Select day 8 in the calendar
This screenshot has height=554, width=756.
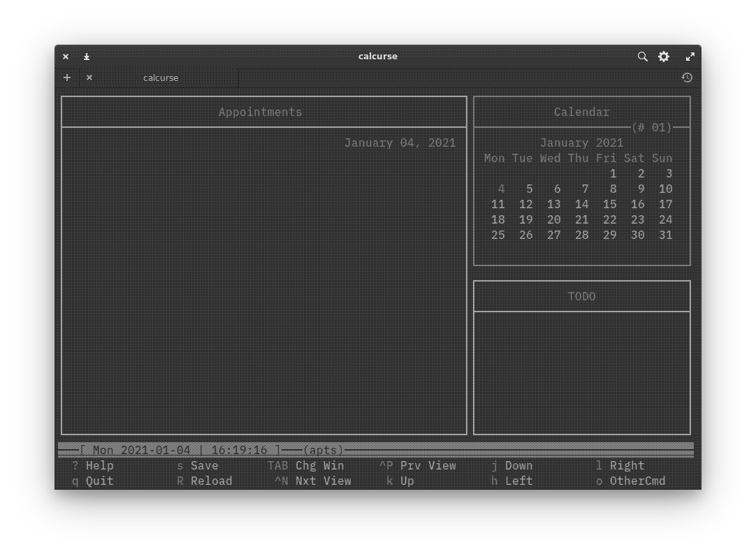(x=613, y=189)
